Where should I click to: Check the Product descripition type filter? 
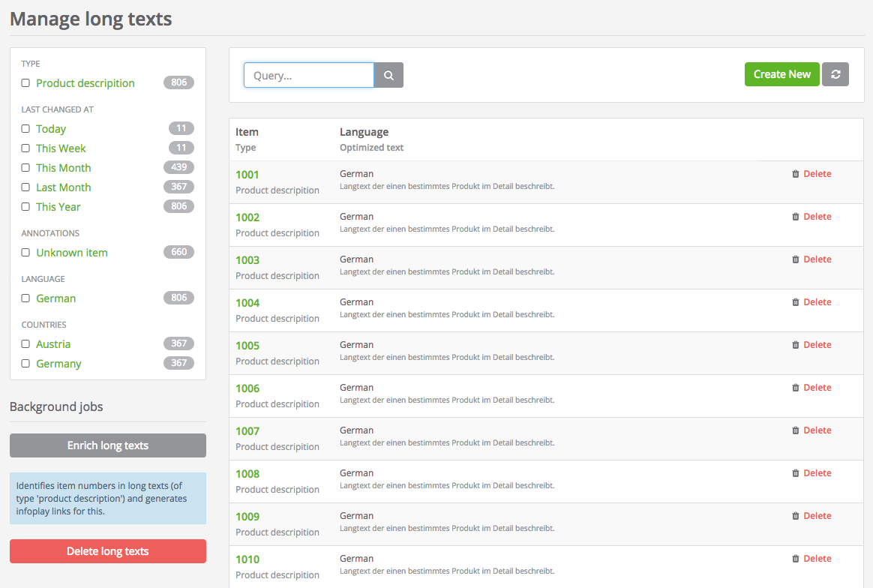[25, 83]
